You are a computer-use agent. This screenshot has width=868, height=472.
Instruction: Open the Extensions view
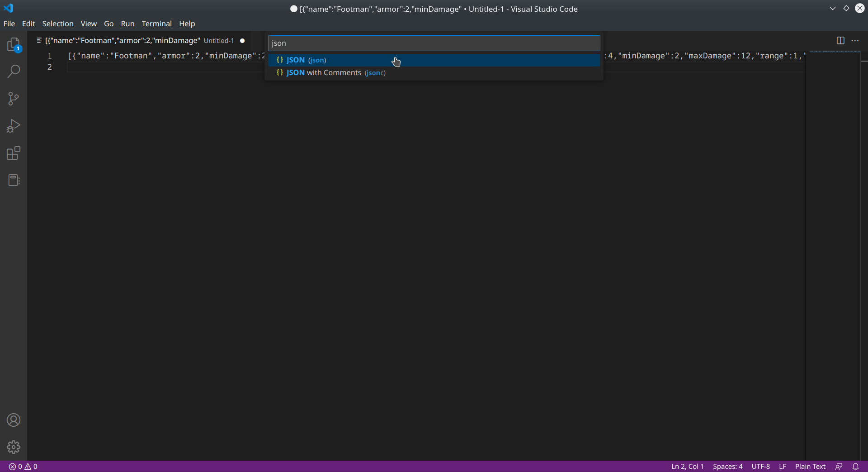coord(14,153)
